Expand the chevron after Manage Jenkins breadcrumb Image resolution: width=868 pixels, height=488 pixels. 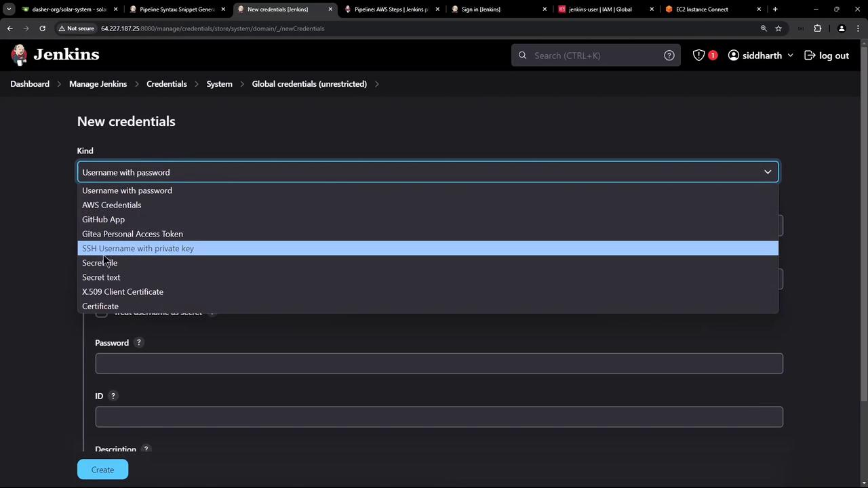(137, 84)
